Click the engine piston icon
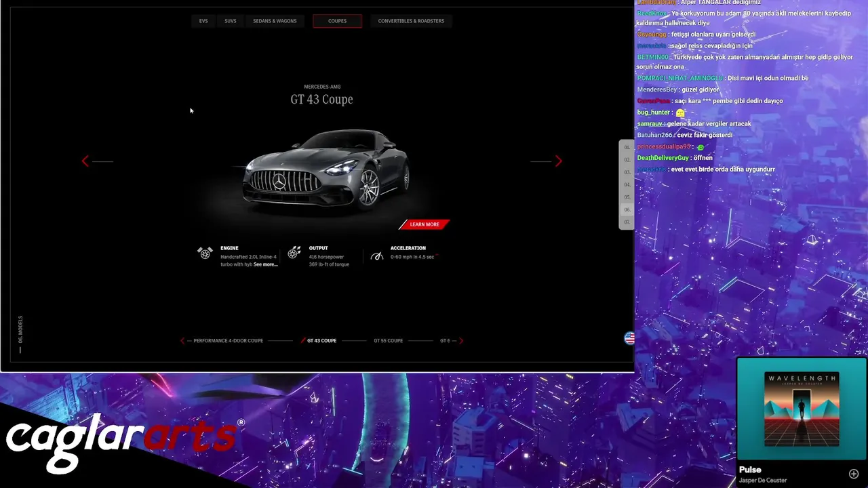The image size is (868, 488). [x=205, y=253]
